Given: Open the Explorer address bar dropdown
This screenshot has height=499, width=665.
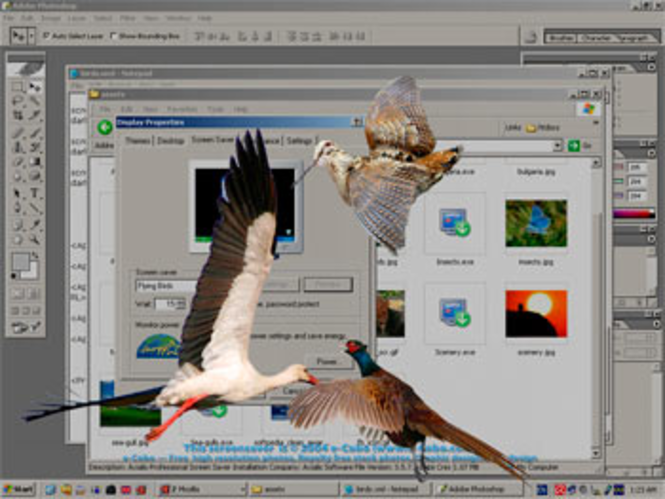Looking at the screenshot, I should (557, 146).
